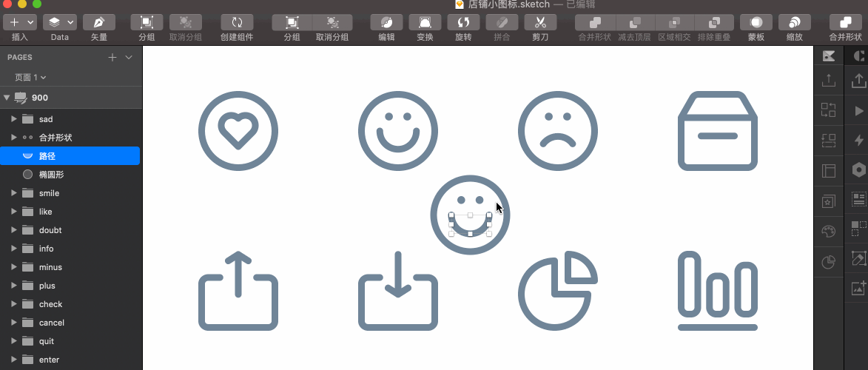This screenshot has width=868, height=370.
Task: Click the dimmed 取消分组 ungroup button
Action: [186, 22]
